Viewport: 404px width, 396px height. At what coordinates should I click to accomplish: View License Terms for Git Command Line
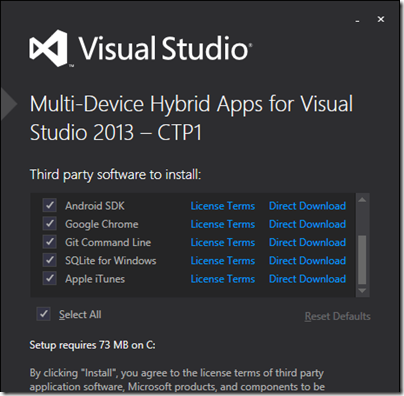pos(223,242)
